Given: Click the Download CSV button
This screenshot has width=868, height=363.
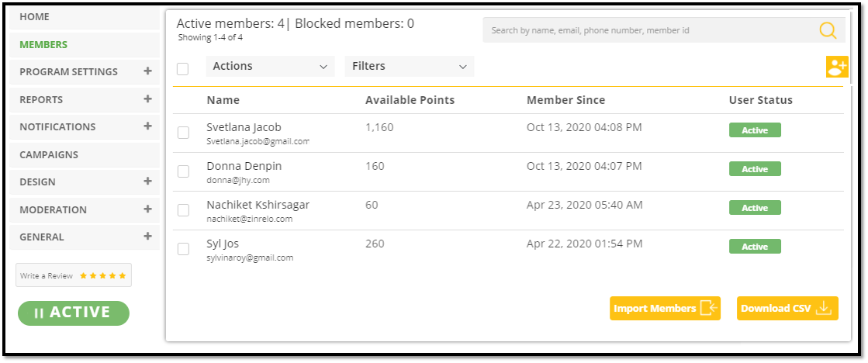Looking at the screenshot, I should click(x=787, y=309).
